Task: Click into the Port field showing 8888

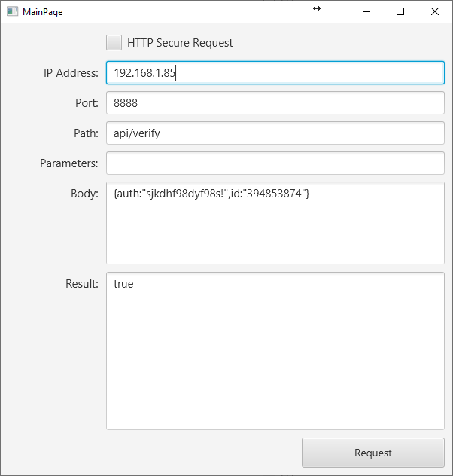Action: 275,103
